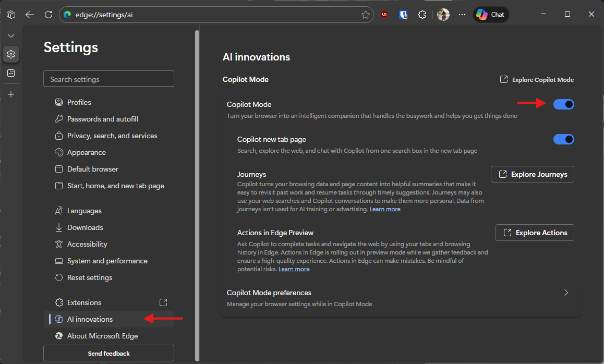Open the user profile avatar
Viewport: 604px width, 364px height.
[443, 15]
